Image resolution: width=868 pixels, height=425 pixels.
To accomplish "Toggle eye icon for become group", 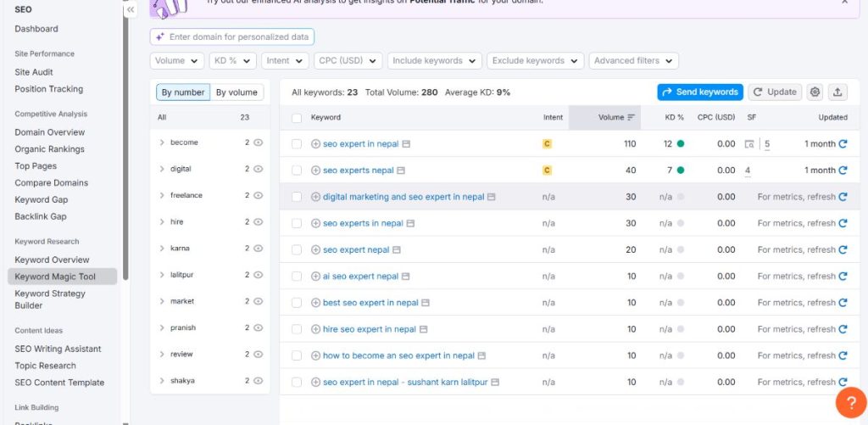I will [258, 143].
